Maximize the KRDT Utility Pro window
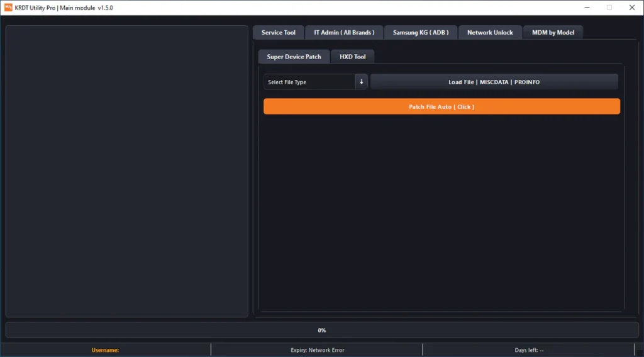Screen dimensions: 644x357 (x=609, y=8)
